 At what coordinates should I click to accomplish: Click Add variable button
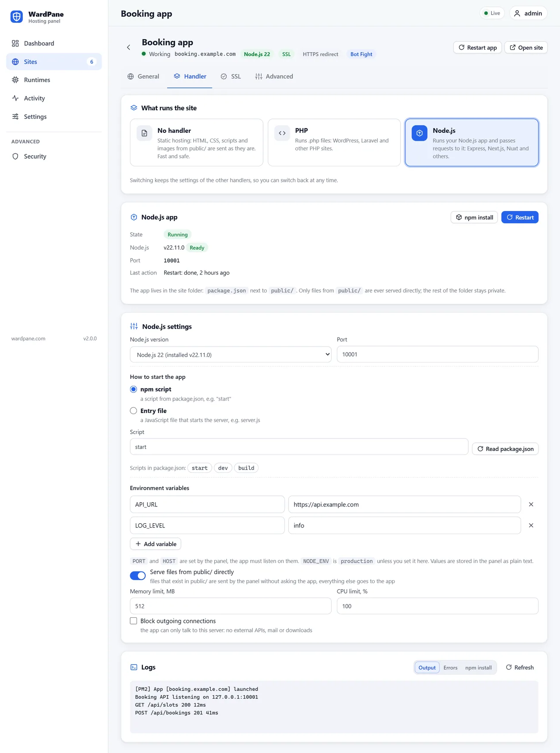point(156,544)
